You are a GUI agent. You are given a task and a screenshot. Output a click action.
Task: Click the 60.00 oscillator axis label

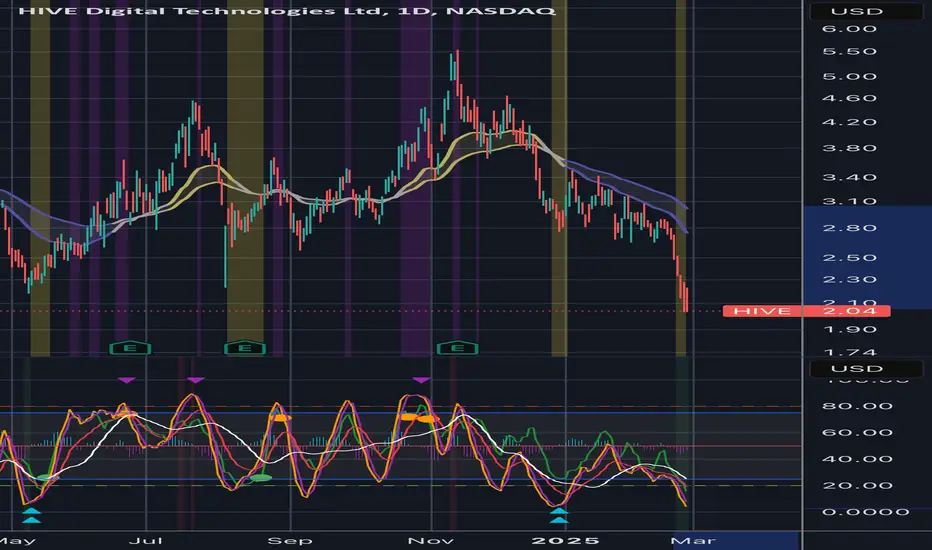tap(857, 432)
